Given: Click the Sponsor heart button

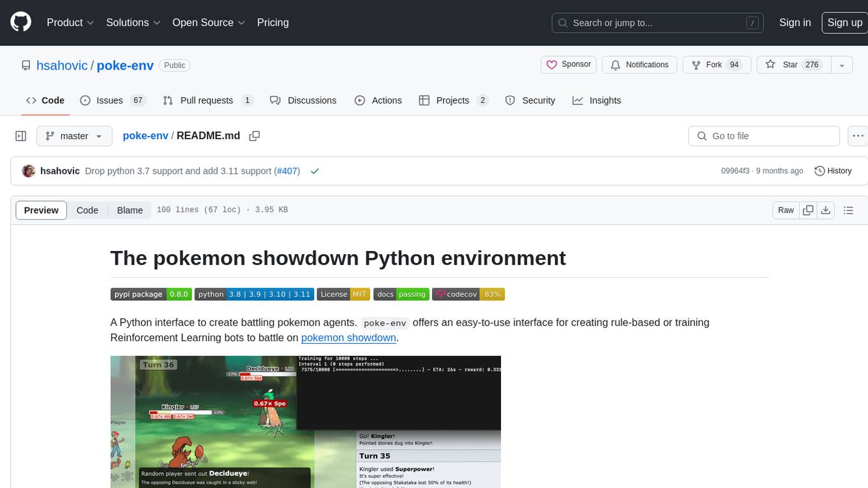Looking at the screenshot, I should [569, 65].
